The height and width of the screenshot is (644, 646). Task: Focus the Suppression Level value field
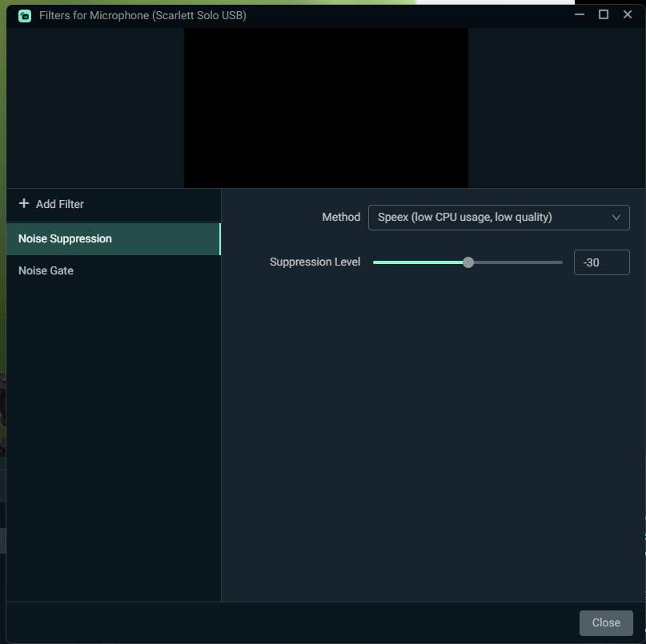[x=600, y=262]
